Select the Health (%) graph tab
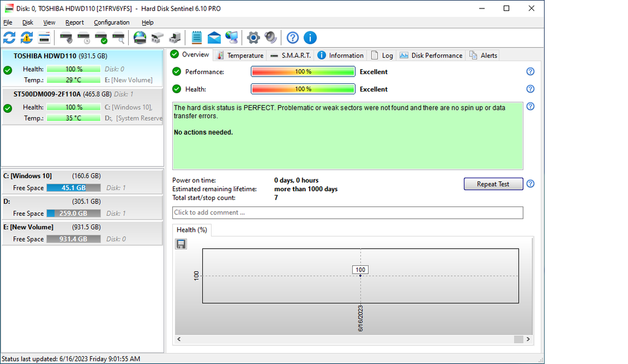The image size is (628, 364). pos(192,230)
